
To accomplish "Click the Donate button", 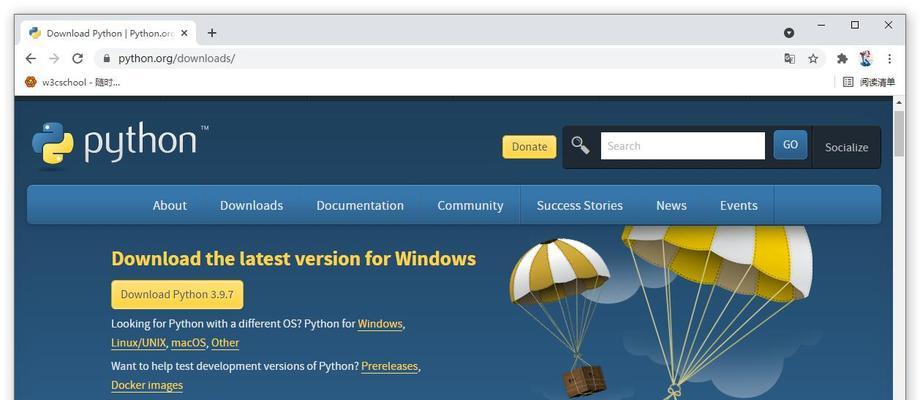I will [x=529, y=147].
